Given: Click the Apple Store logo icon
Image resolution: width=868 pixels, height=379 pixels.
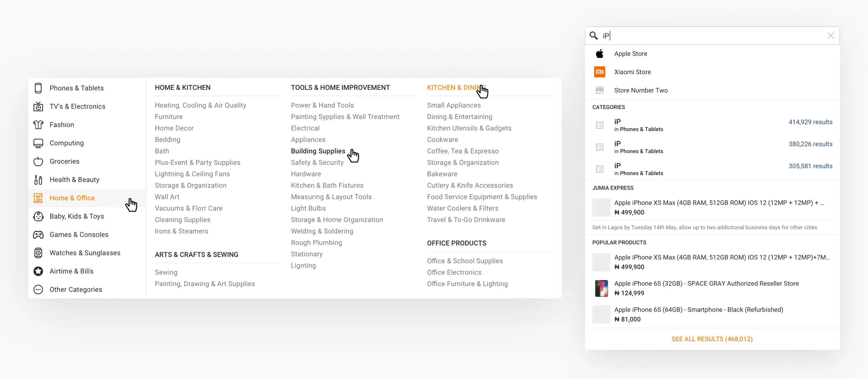Looking at the screenshot, I should point(600,54).
